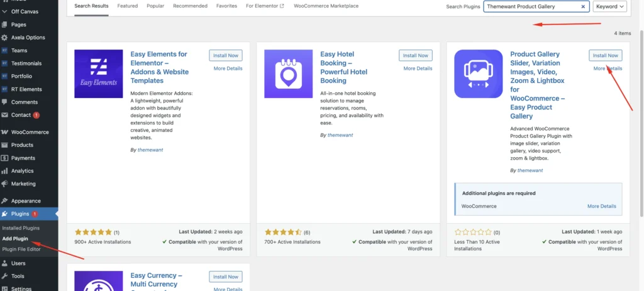Open Easy Currency title link
This screenshot has width=644, height=291.
[x=157, y=281]
